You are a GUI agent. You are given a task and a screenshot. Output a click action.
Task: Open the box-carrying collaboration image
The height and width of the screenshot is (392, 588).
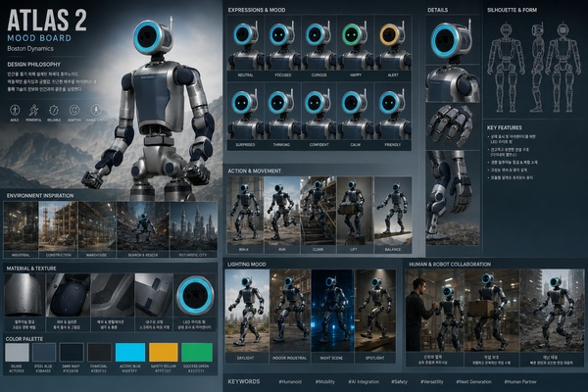pos(492,311)
